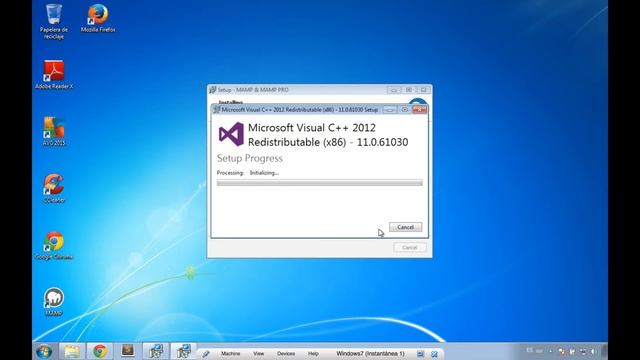Click the Setup progress bar
This screenshot has height=360, width=640.
tap(320, 183)
